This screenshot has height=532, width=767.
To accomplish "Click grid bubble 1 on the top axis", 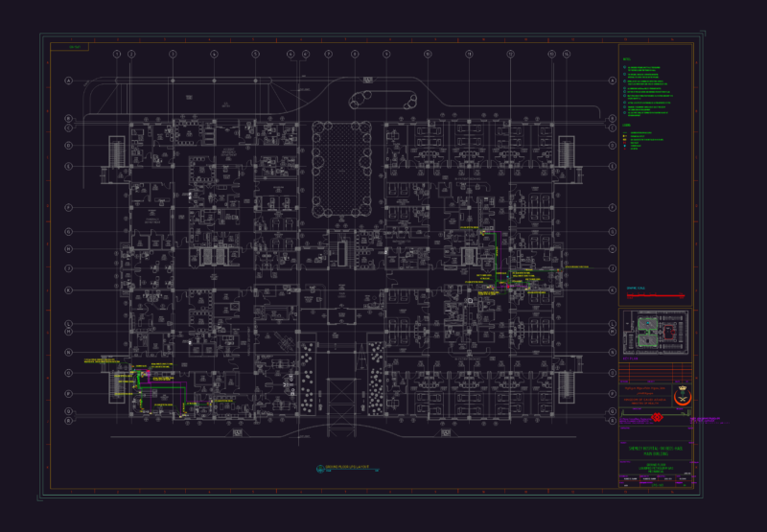I will 117,55.
